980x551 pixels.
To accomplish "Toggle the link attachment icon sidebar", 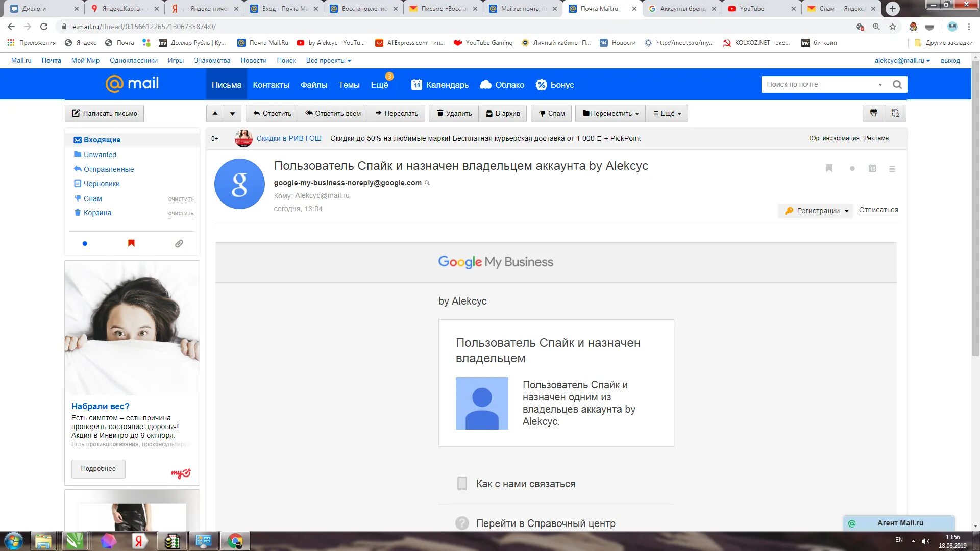I will (x=179, y=243).
